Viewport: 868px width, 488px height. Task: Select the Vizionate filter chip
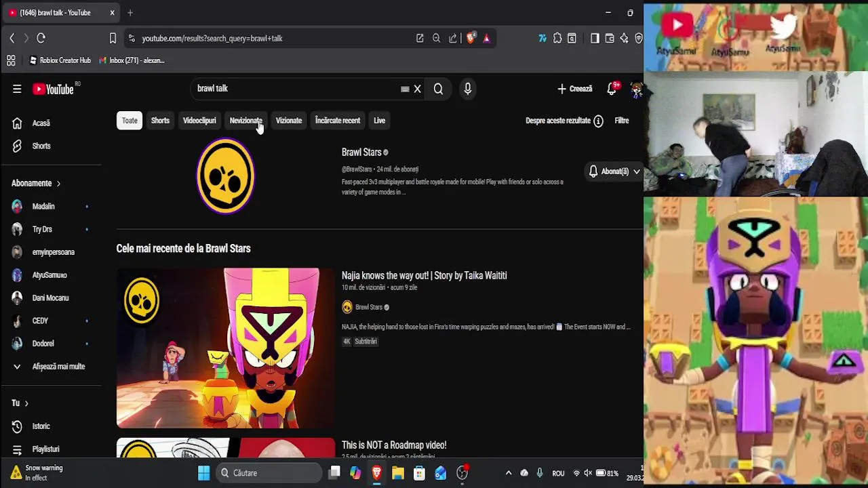(x=288, y=121)
